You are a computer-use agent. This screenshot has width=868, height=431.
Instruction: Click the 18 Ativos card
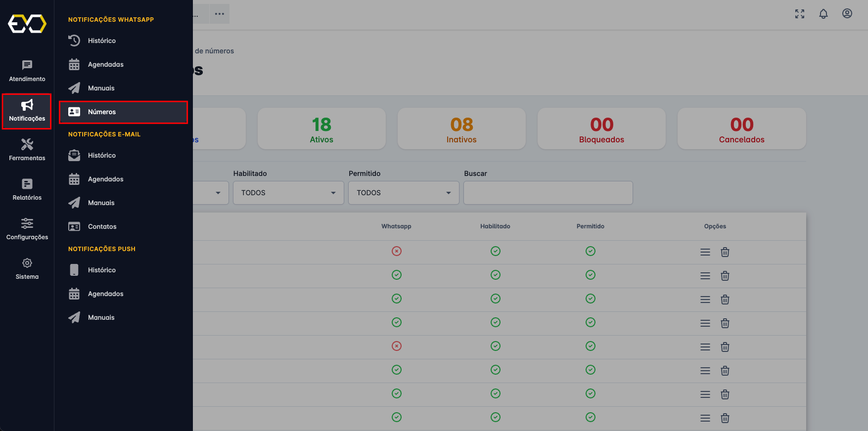[321, 129]
